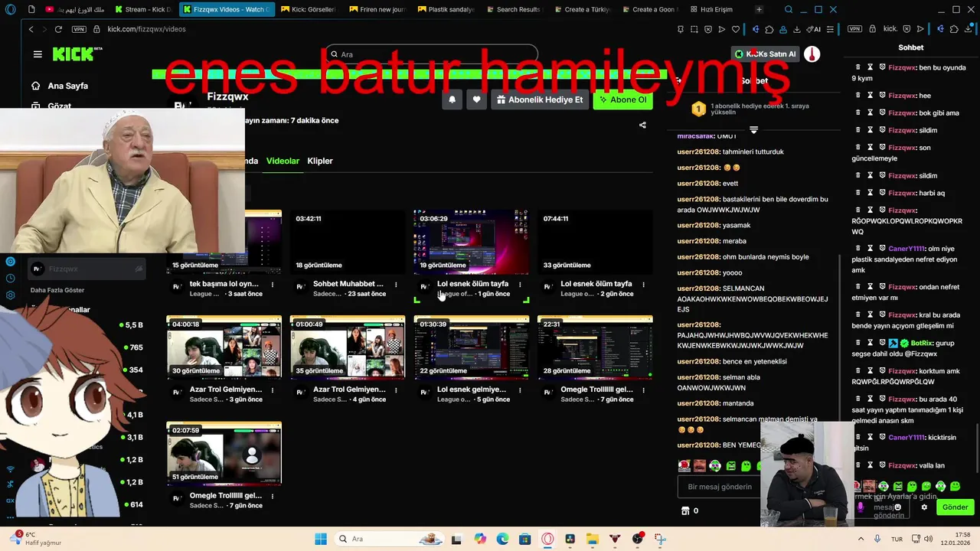Toggle the VPN badge in the right panel
The width and height of the screenshot is (980, 551).
coord(855,29)
